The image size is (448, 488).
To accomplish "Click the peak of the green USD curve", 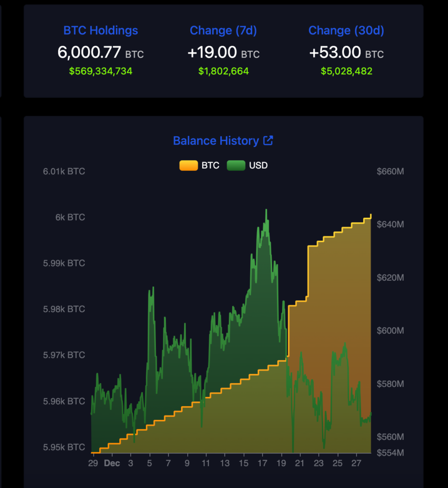I will (x=266, y=210).
